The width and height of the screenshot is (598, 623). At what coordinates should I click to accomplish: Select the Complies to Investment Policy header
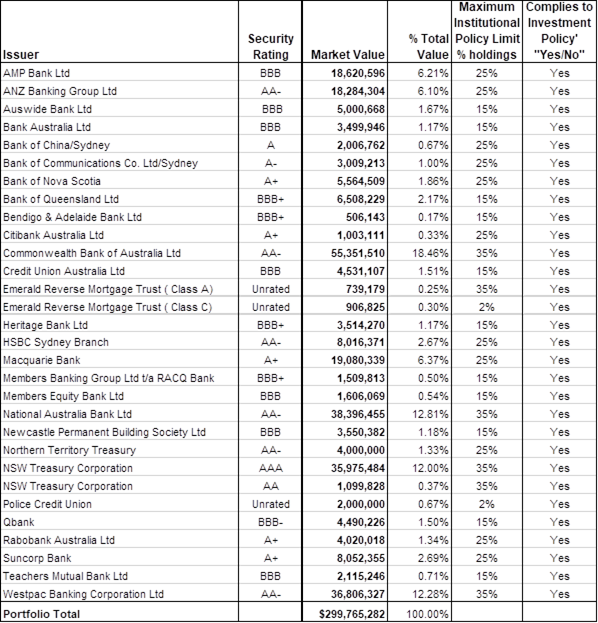[x=559, y=31]
